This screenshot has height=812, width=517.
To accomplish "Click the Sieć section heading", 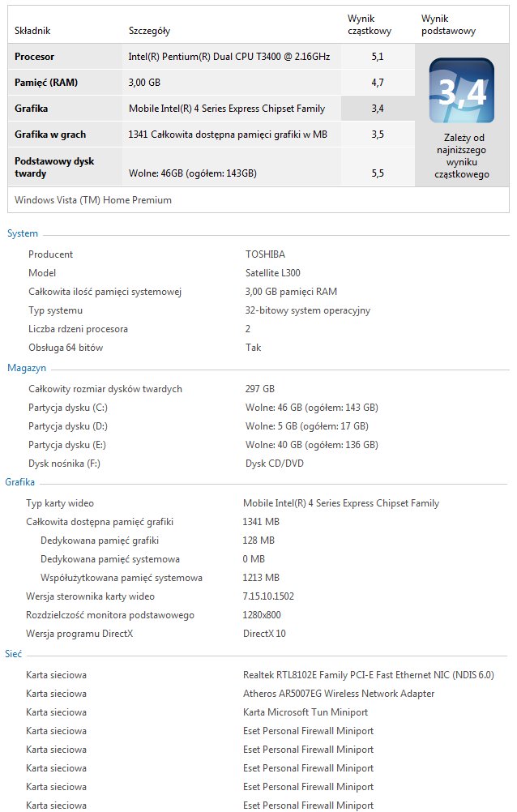I will [x=14, y=653].
